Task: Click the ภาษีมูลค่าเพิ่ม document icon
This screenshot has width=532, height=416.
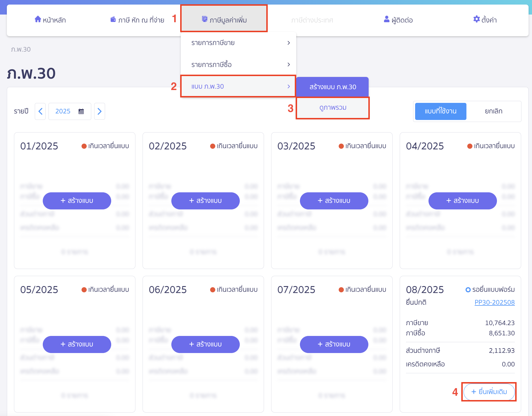Action: [x=204, y=19]
